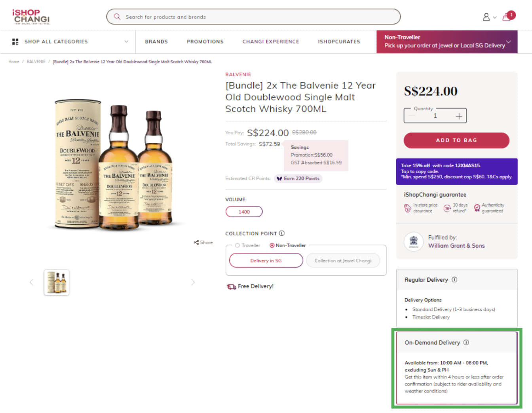Choose Collection at Jewel Changi option

tap(343, 260)
